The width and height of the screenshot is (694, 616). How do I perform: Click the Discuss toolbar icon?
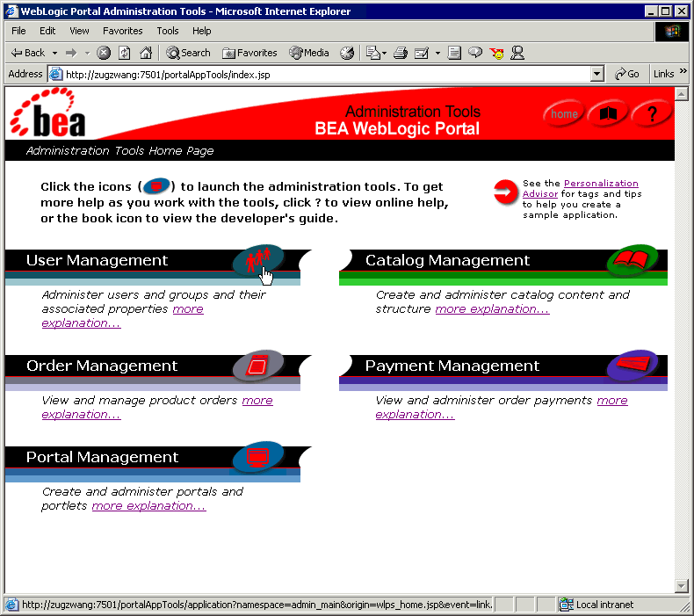pos(454,53)
